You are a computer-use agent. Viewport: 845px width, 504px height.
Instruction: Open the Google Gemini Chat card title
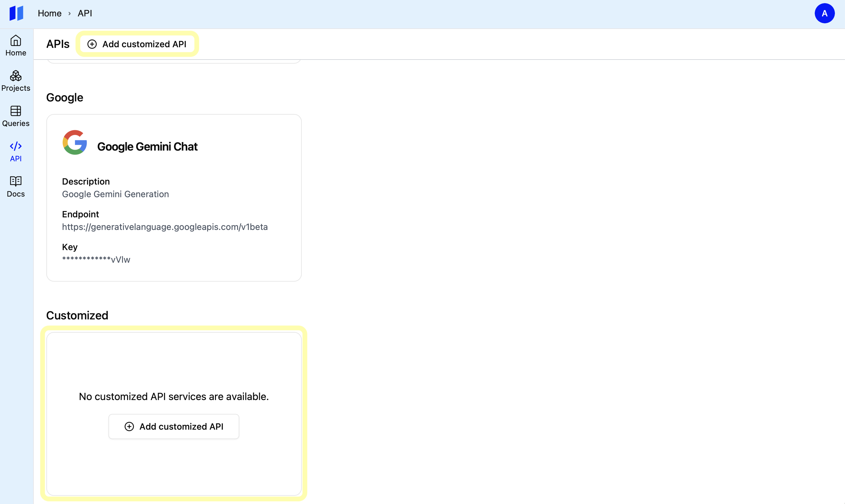[x=147, y=147]
